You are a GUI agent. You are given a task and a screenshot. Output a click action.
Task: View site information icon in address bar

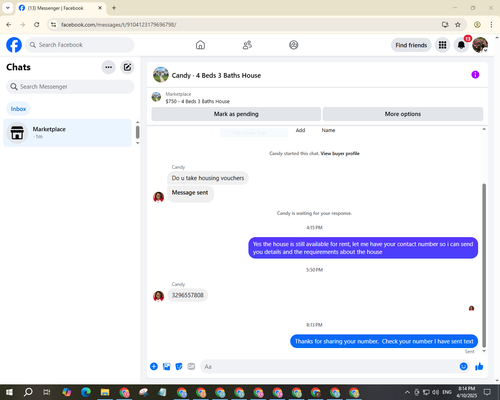54,25
